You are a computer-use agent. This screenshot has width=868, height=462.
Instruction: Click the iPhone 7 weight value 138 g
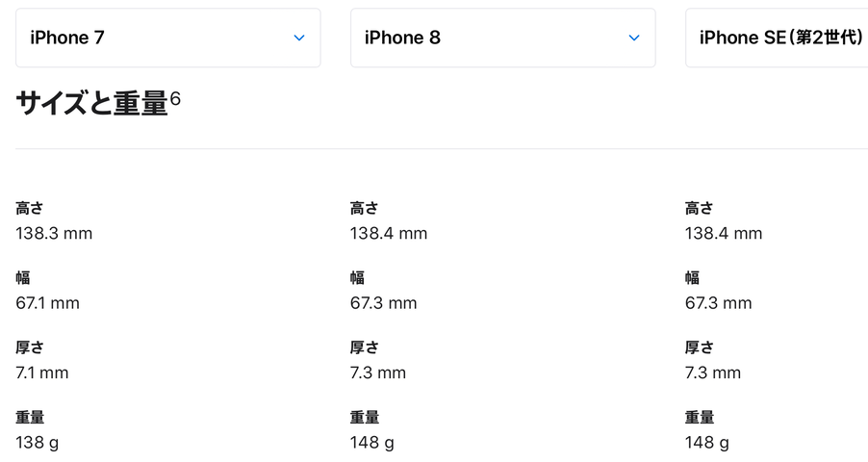tap(38, 443)
